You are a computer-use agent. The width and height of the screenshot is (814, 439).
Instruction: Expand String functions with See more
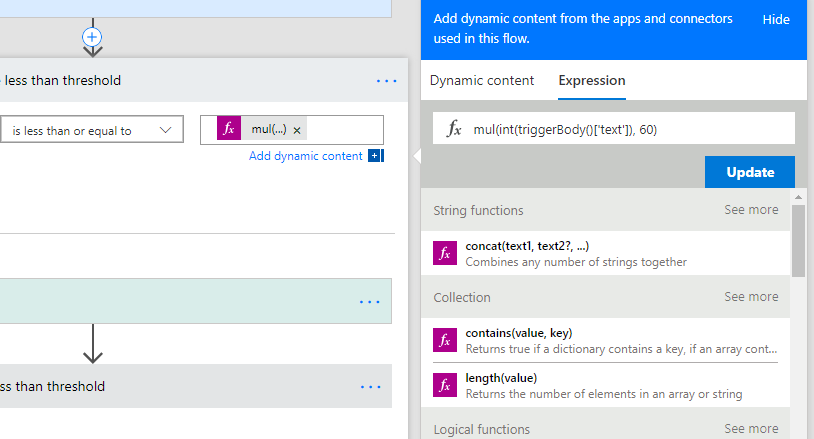click(x=751, y=210)
